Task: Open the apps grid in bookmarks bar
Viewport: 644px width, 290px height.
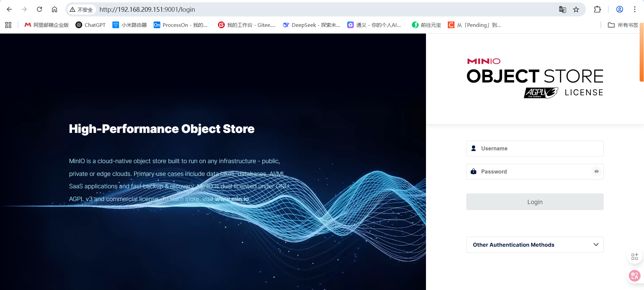Action: point(8,25)
